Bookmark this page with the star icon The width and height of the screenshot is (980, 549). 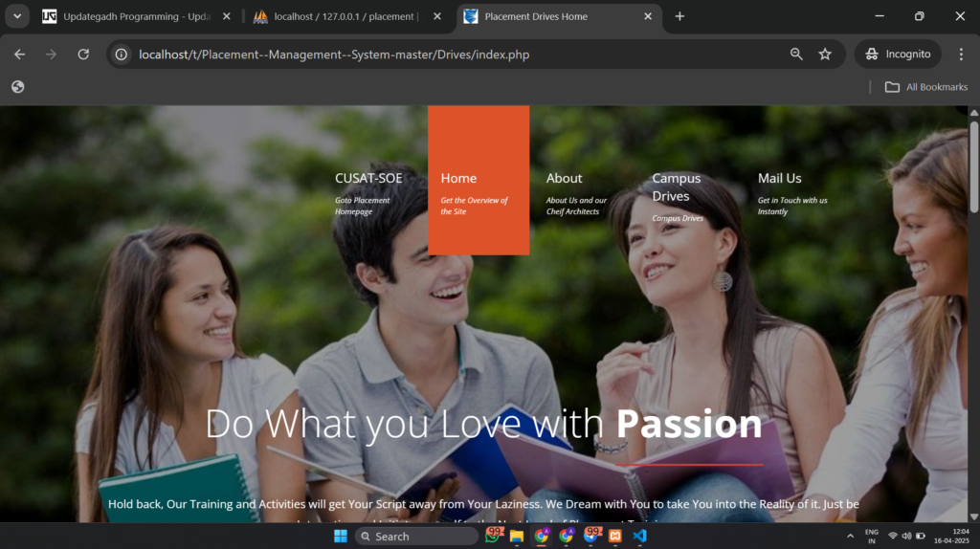pyautogui.click(x=825, y=55)
